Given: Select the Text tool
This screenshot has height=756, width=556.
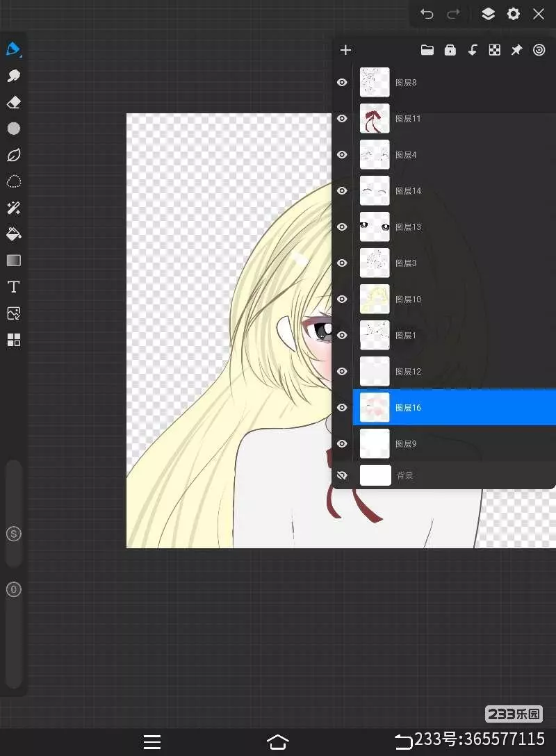Looking at the screenshot, I should [x=13, y=287].
